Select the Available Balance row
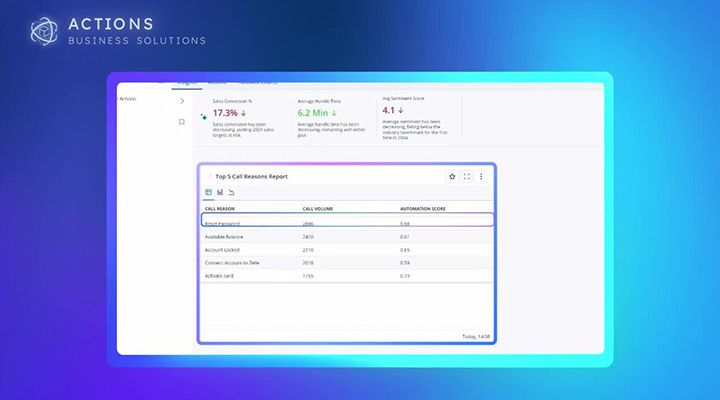Viewport: 720px width, 400px height. click(346, 236)
